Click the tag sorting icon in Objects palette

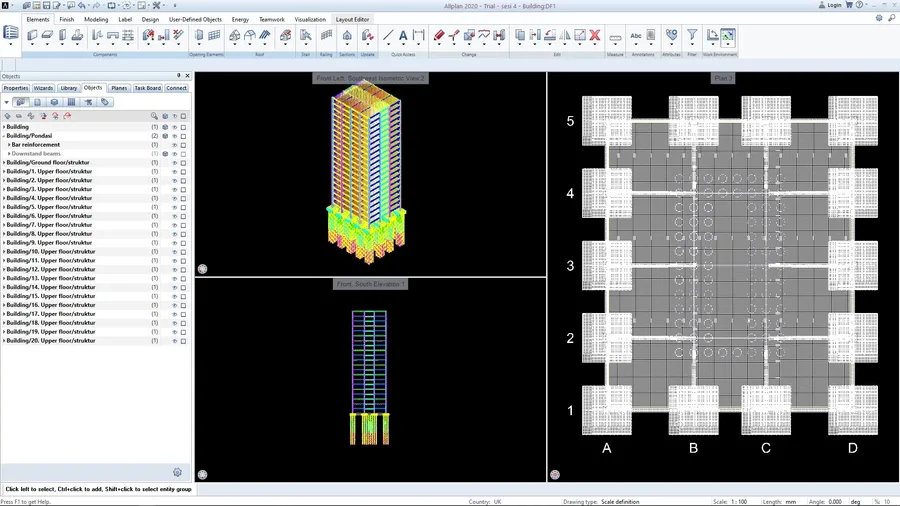[105, 102]
